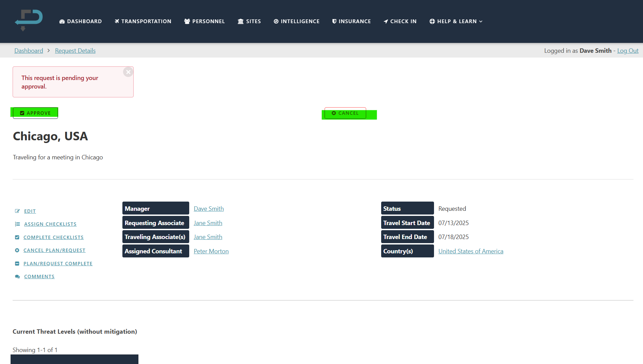Click the Complete Checklists check icon
643x364 pixels.
click(17, 237)
